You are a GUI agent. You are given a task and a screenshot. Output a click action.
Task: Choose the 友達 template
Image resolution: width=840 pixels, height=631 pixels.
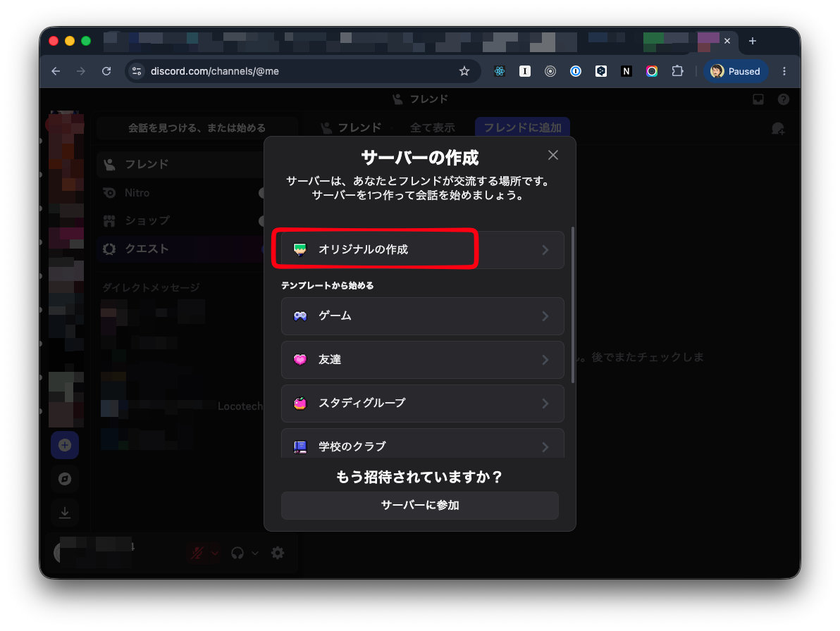pos(422,360)
